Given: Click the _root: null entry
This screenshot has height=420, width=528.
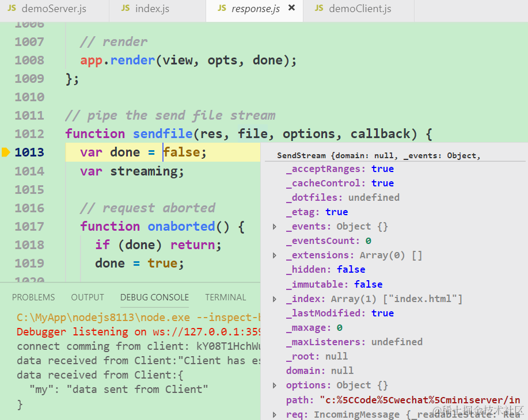Looking at the screenshot, I should click(317, 357).
